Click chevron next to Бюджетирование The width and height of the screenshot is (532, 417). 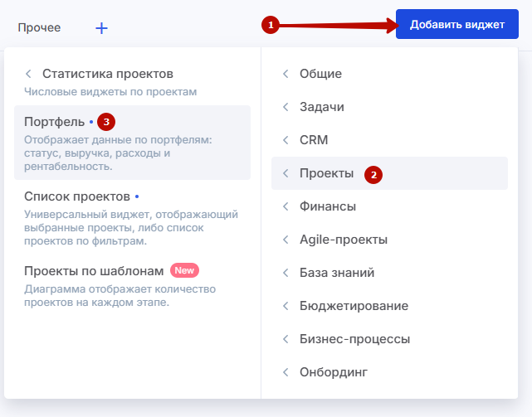(x=286, y=306)
